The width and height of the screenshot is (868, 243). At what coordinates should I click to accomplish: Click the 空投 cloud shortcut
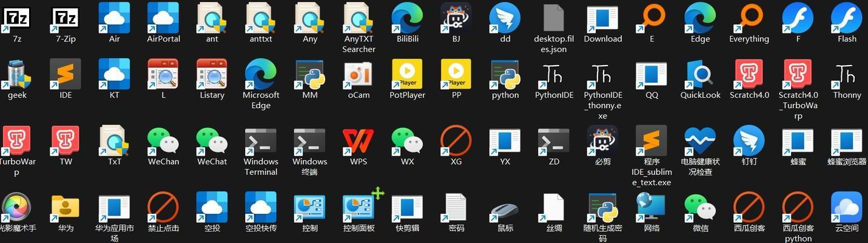(212, 208)
